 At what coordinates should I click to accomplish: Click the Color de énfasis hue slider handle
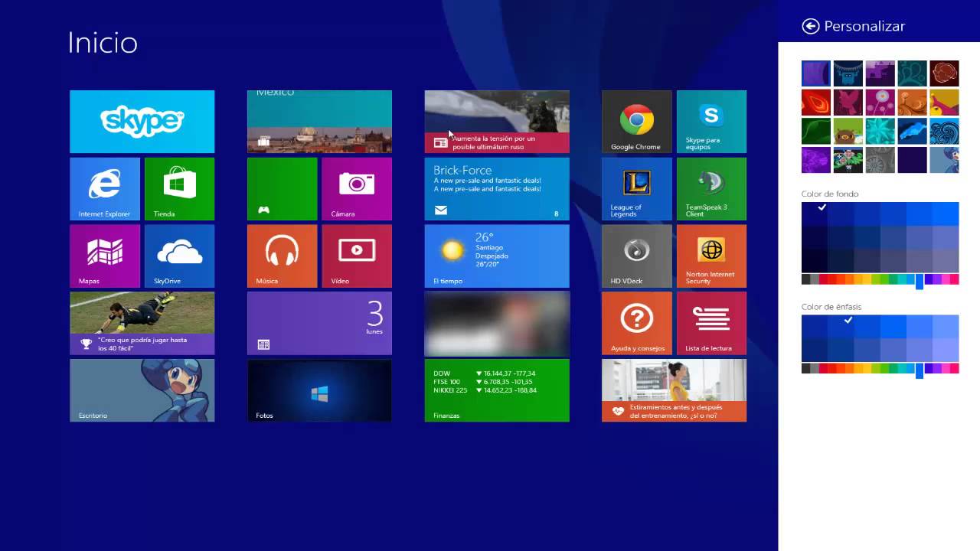tap(920, 370)
